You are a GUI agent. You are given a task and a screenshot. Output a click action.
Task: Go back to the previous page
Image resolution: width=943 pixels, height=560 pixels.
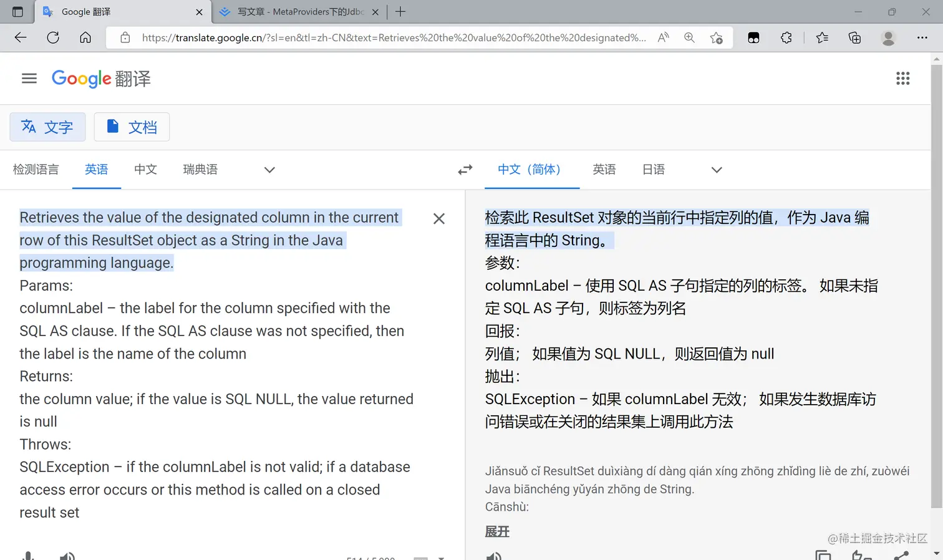point(21,37)
